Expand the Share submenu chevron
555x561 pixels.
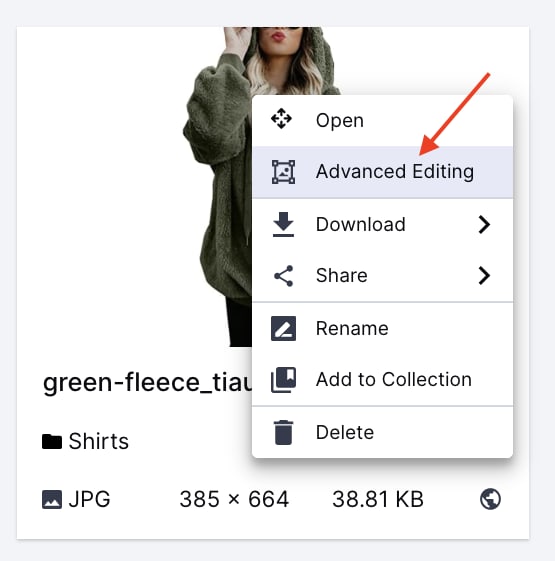coord(484,276)
